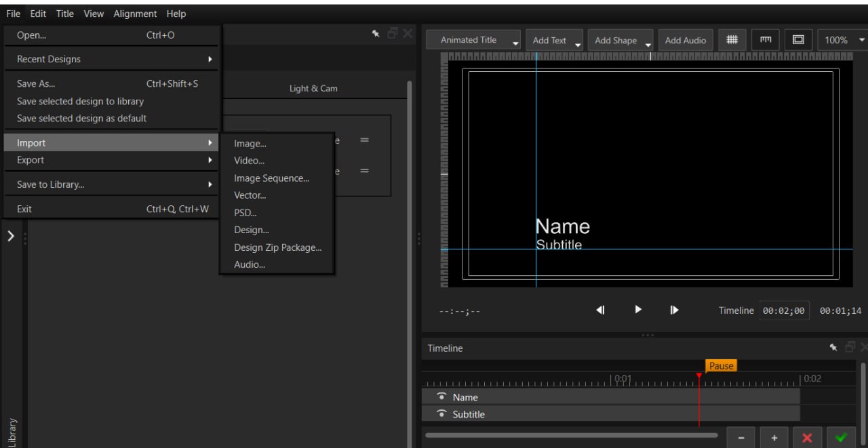This screenshot has height=448, width=868.
Task: Select Save selected design to library
Action: [x=112, y=101]
